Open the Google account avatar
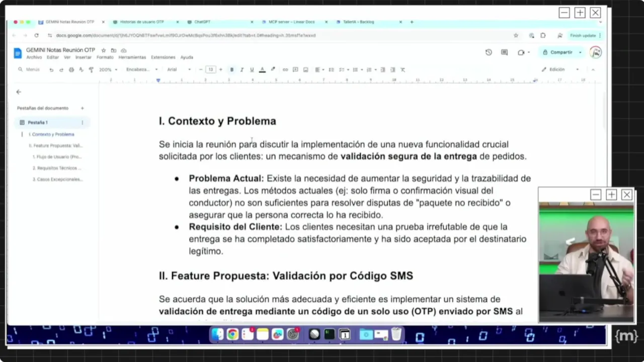 coord(595,52)
